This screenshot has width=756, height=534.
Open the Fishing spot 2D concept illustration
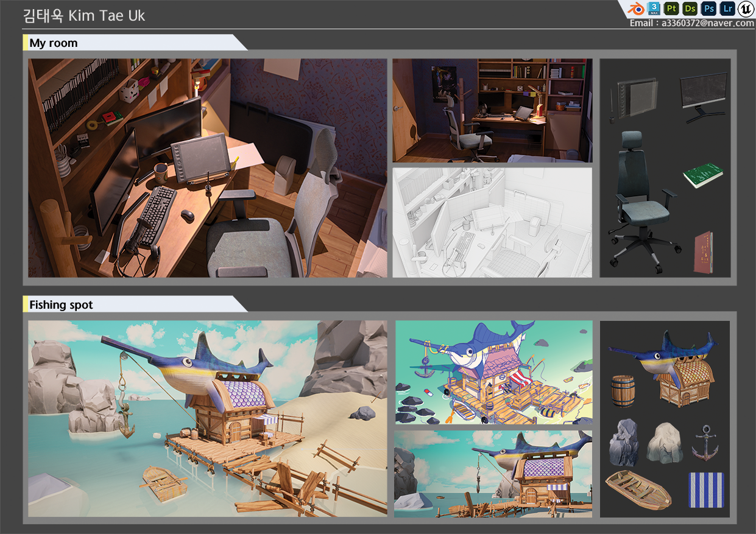493,373
